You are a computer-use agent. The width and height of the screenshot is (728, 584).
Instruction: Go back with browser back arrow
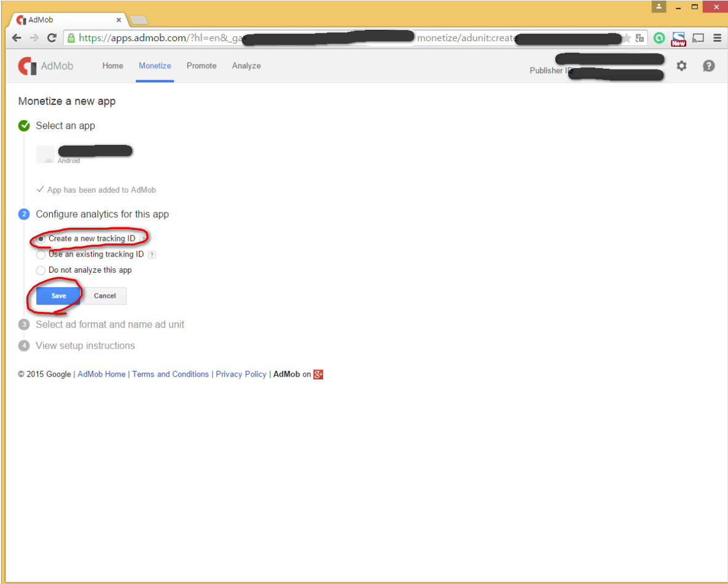point(17,38)
